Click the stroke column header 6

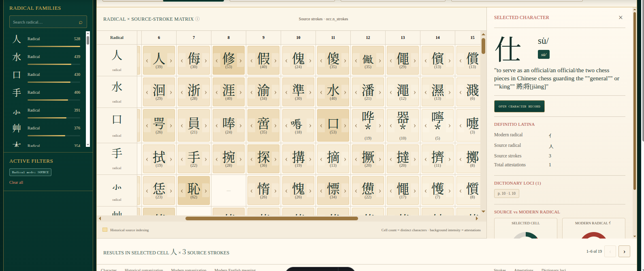[159, 38]
